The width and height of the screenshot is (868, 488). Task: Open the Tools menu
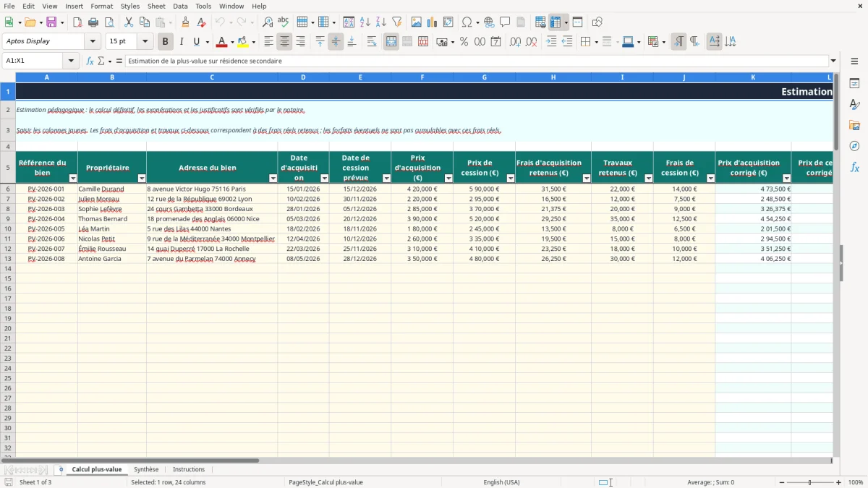203,6
